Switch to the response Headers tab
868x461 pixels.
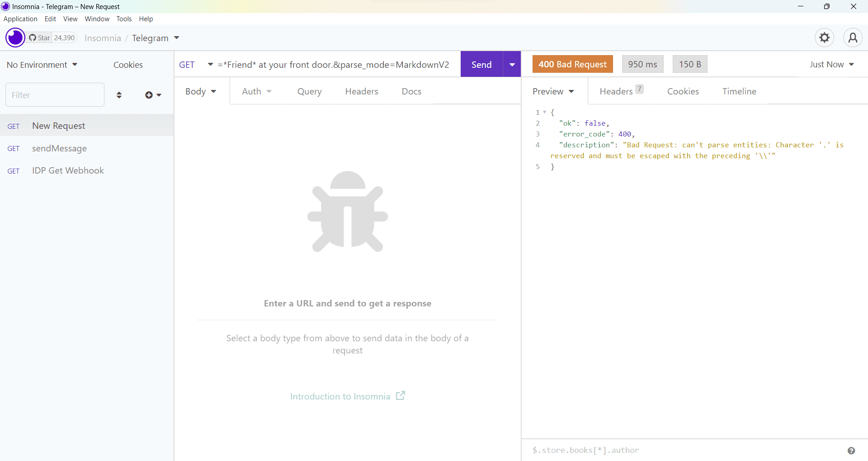[621, 91]
